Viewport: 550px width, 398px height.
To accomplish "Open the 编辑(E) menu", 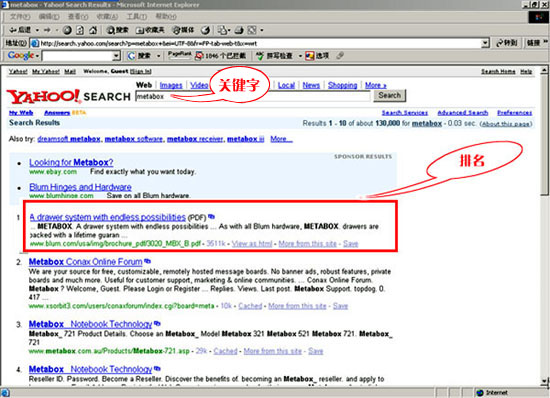I will click(49, 16).
